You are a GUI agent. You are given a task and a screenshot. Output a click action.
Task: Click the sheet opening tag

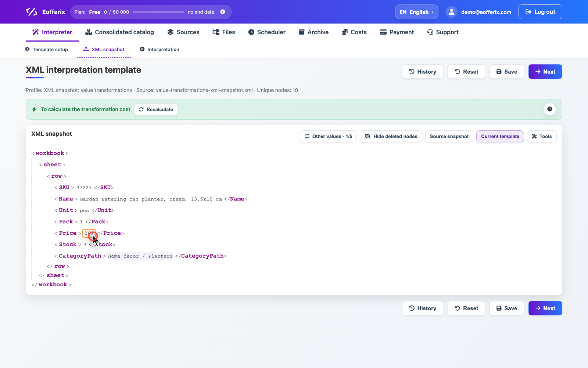pos(52,164)
